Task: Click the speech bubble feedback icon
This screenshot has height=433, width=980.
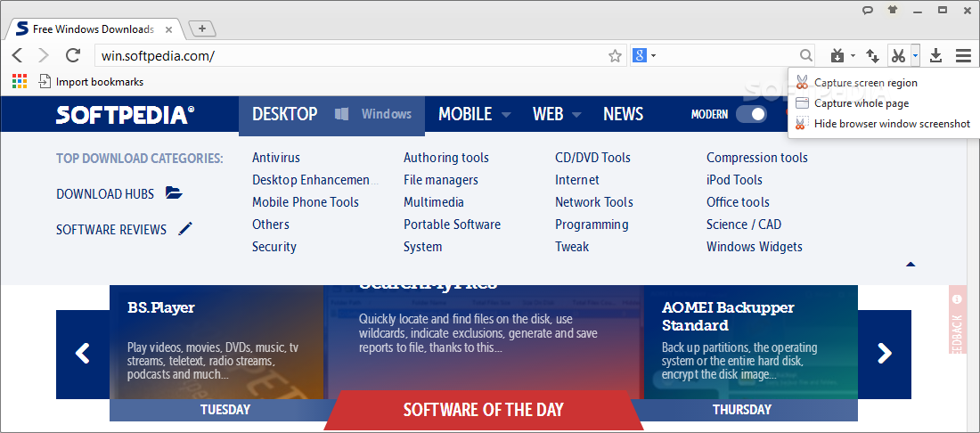Action: tap(868, 10)
